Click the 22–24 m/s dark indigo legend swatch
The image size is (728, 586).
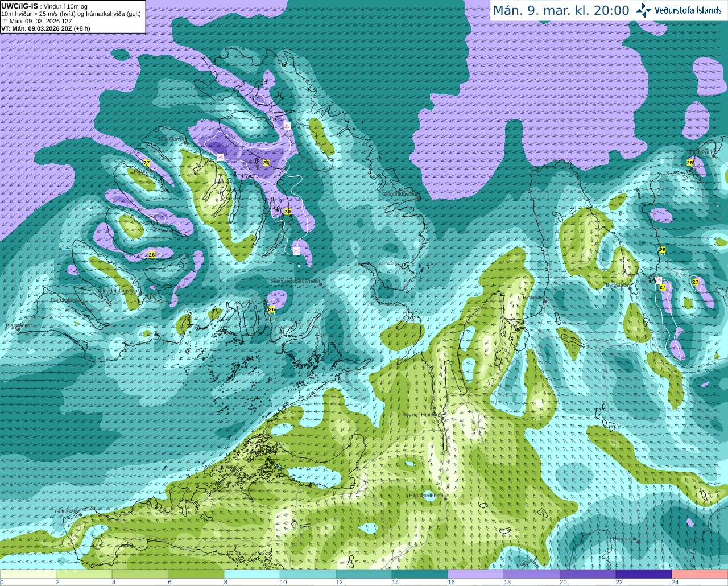click(x=644, y=574)
